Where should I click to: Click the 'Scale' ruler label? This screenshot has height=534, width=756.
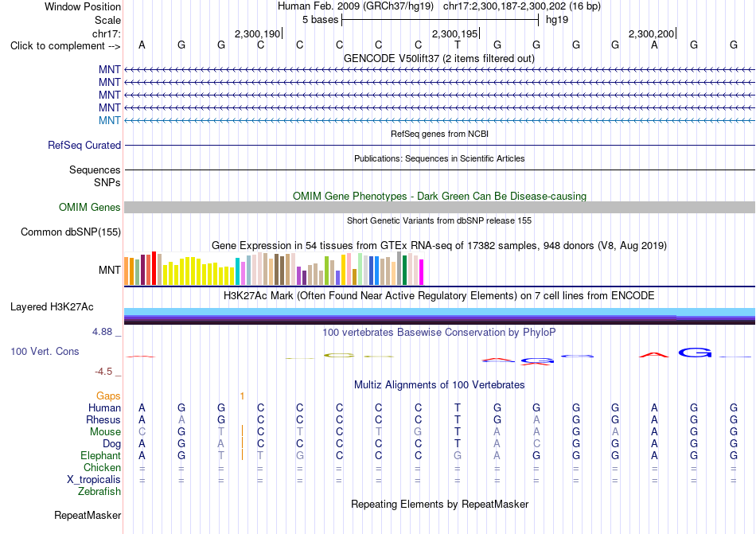pos(107,20)
